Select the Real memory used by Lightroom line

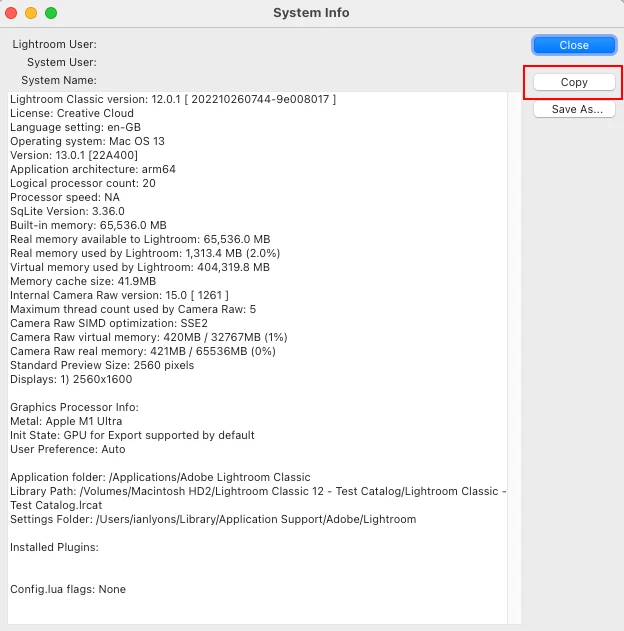point(145,253)
